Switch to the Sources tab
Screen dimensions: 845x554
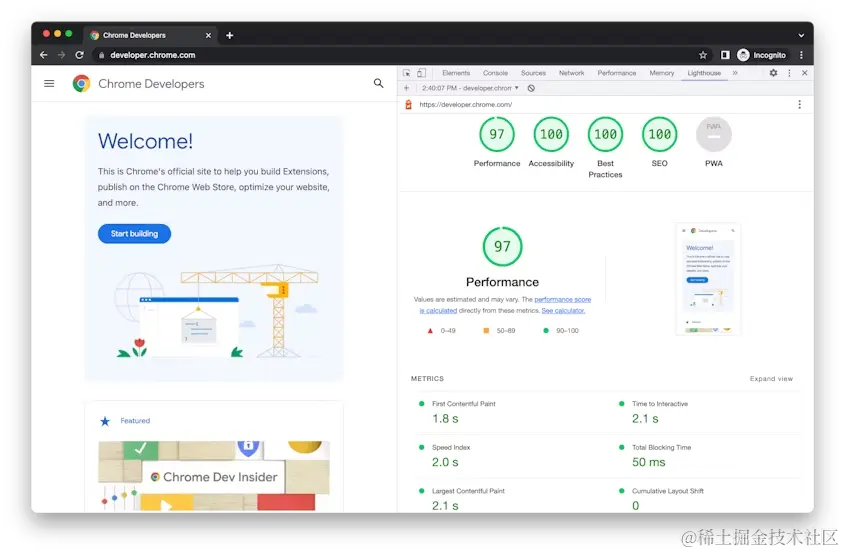[x=533, y=73]
